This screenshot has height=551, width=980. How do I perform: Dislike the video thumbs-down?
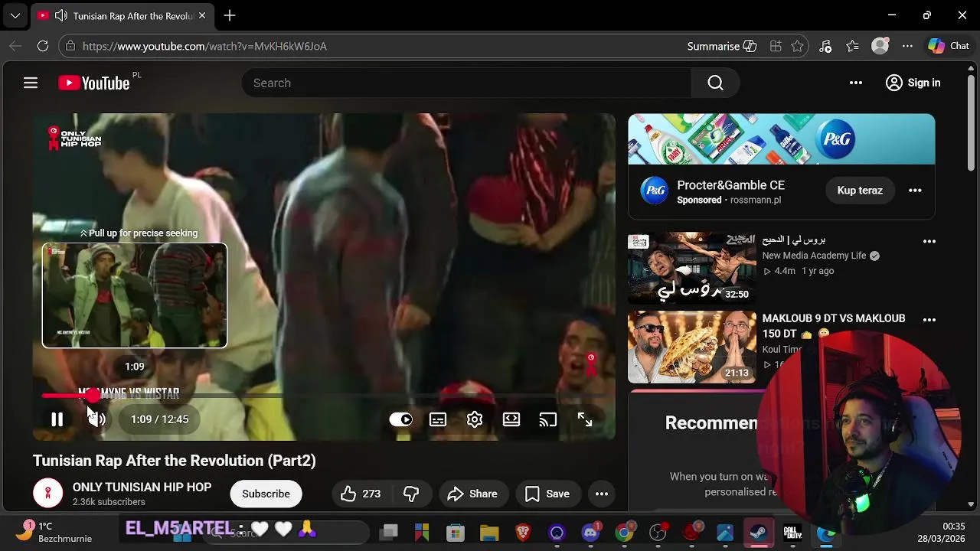[x=411, y=494]
